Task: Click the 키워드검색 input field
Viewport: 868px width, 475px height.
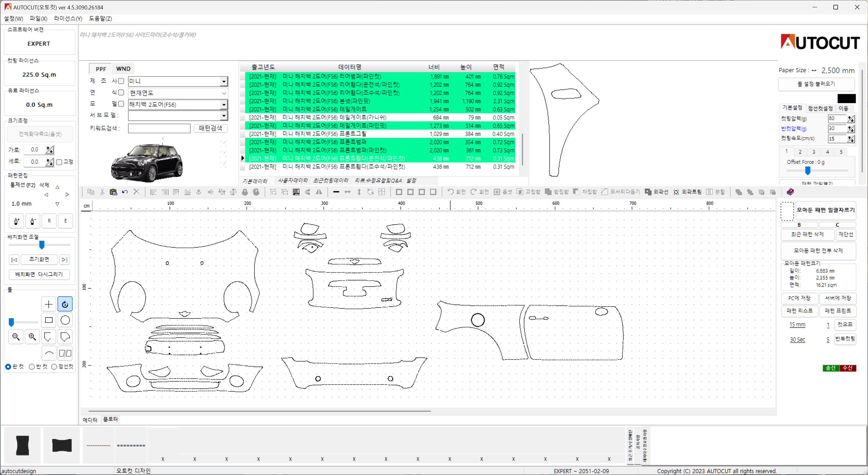Action: coord(159,128)
